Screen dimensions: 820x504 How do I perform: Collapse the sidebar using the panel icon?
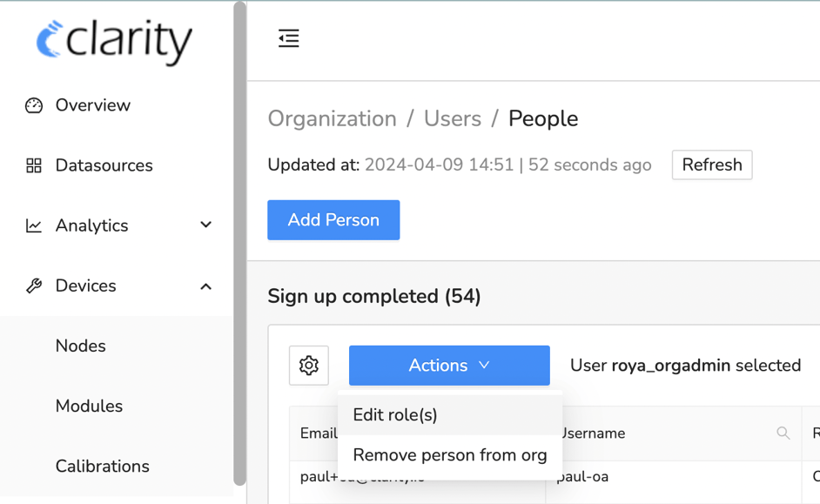pos(288,38)
